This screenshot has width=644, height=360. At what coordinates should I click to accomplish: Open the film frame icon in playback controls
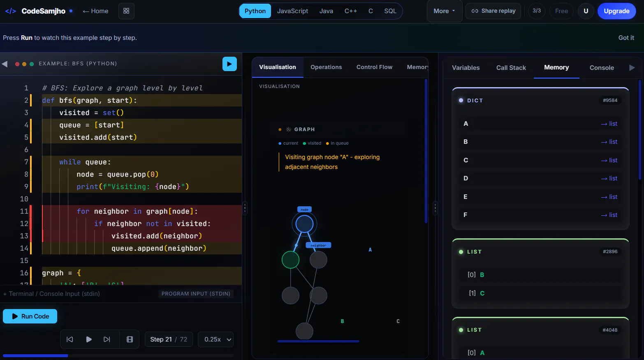pos(130,339)
